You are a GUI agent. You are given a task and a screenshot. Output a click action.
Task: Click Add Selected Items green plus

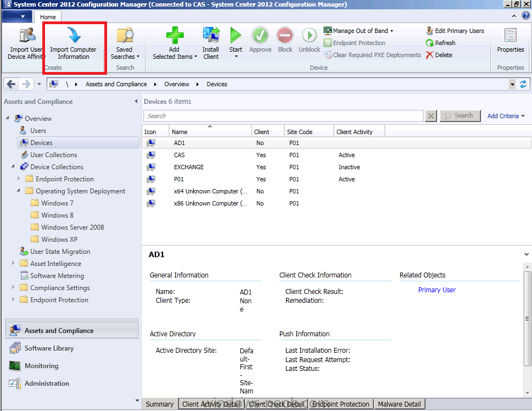click(x=175, y=35)
